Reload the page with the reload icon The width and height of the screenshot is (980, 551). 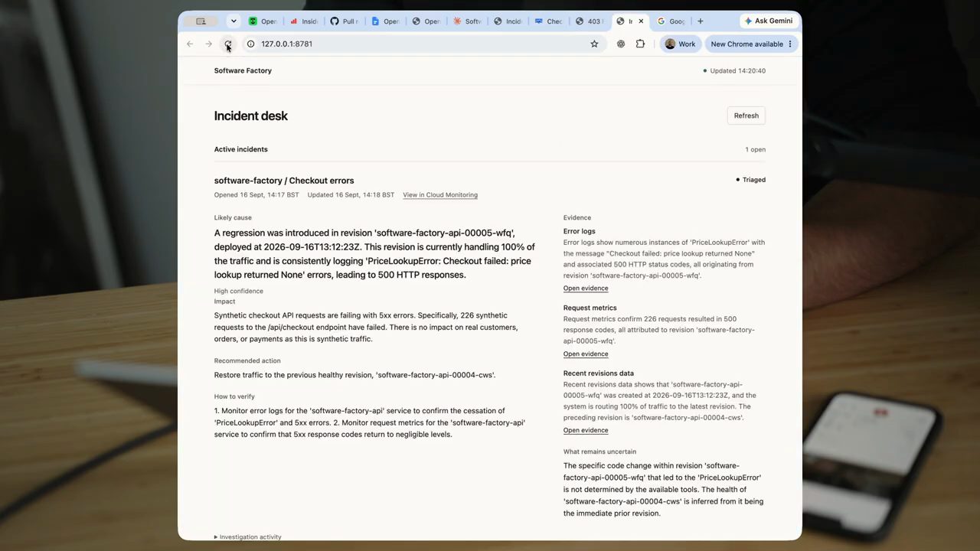(x=227, y=44)
